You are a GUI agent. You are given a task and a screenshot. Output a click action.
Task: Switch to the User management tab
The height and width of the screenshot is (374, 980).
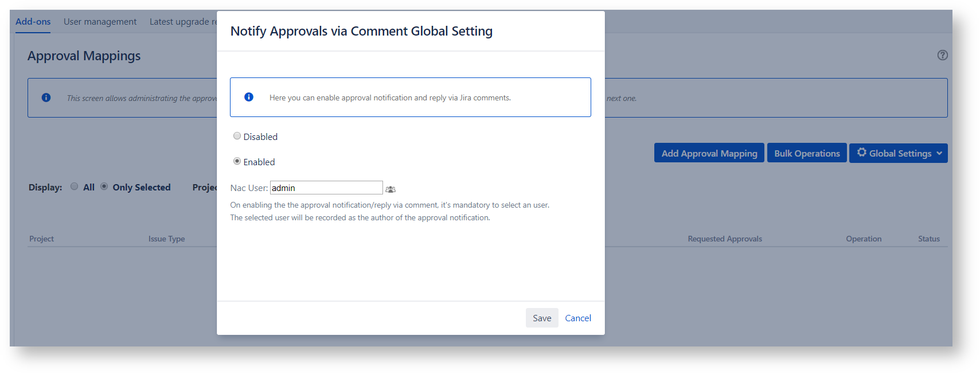[x=100, y=22]
